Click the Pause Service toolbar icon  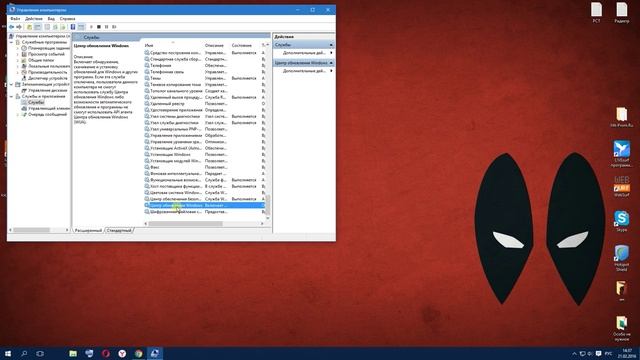(x=107, y=27)
